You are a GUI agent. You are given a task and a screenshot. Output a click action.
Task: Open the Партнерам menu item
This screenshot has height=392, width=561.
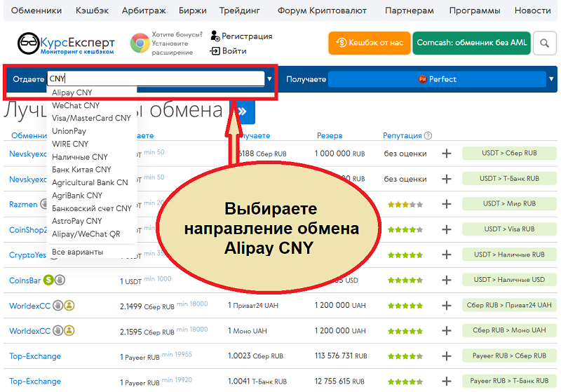(410, 11)
